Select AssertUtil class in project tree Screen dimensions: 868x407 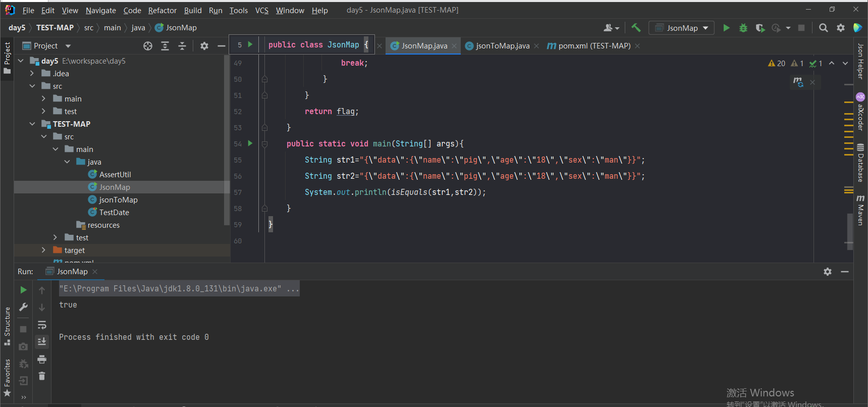click(x=115, y=175)
